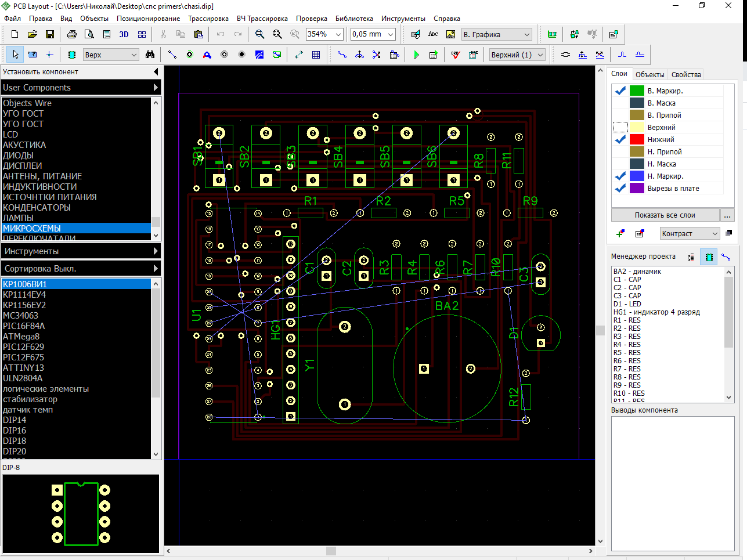Viewport: 747px width, 560px height.
Task: Select the measure dimension arrow tool
Action: [x=298, y=55]
